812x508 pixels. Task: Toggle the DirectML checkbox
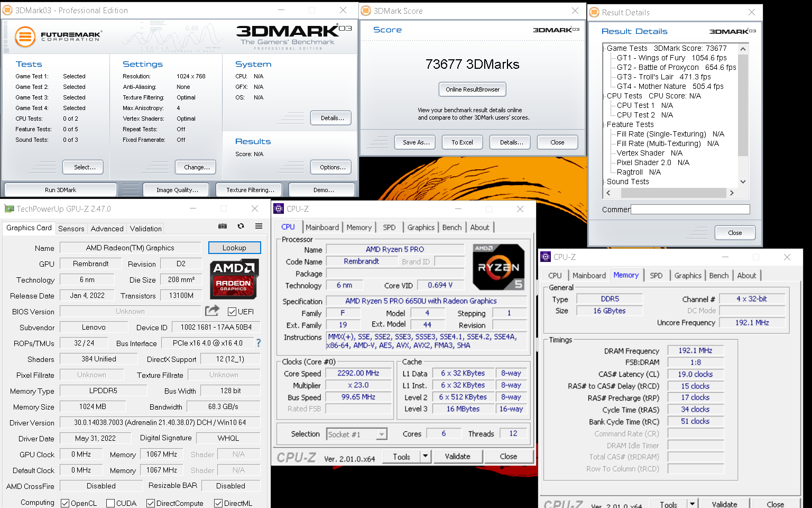pos(218,503)
